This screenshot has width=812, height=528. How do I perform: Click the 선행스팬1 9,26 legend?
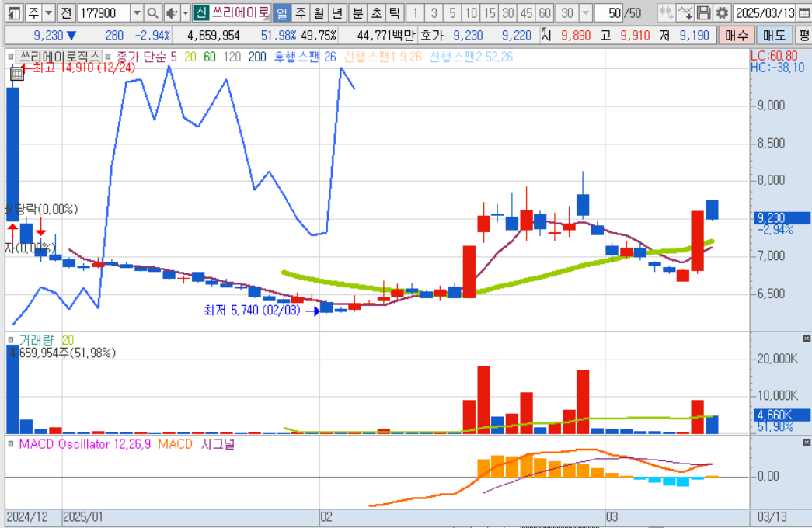[383, 57]
